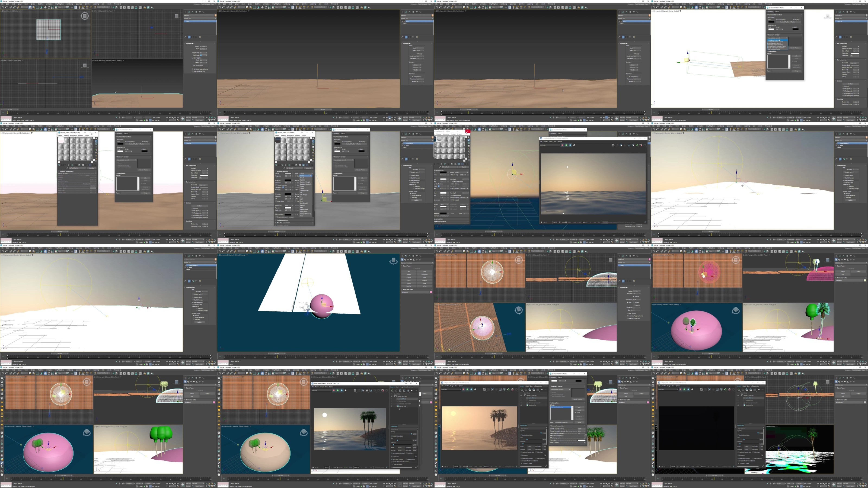Screen dimensions: 868x488
Task: Open Collaboration tab in 1280 x 720 Frame Buffer
Action: [409, 387]
